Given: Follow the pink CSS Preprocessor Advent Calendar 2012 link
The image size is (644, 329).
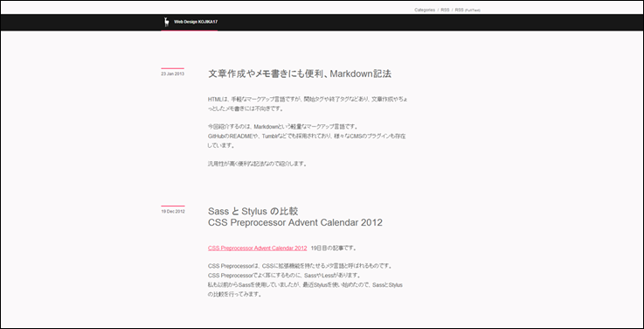Looking at the screenshot, I should (x=257, y=248).
